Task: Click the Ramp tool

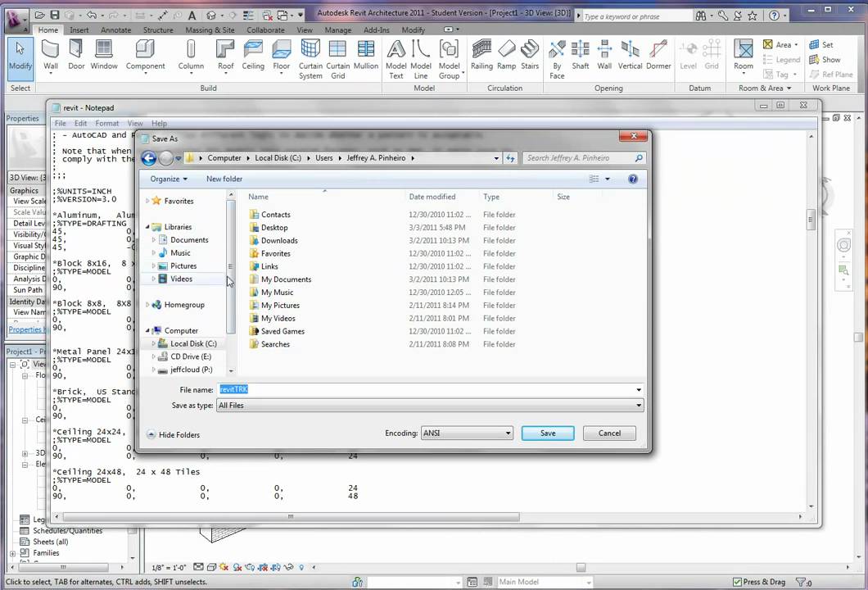Action: pos(506,51)
